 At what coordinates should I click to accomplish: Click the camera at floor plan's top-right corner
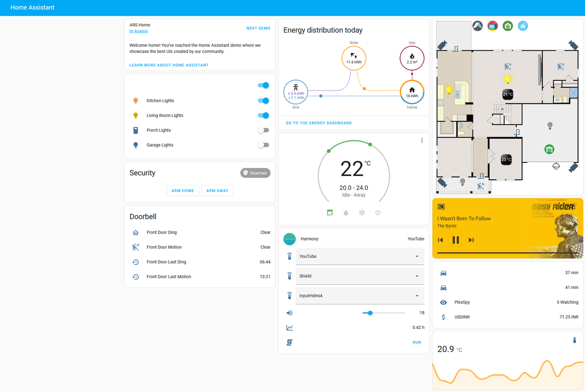573,45
